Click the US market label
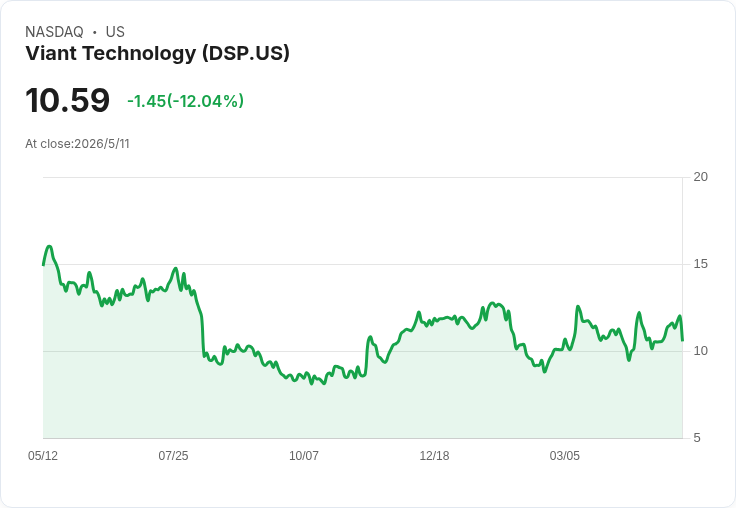Screen dimensions: 736x508 115,32
